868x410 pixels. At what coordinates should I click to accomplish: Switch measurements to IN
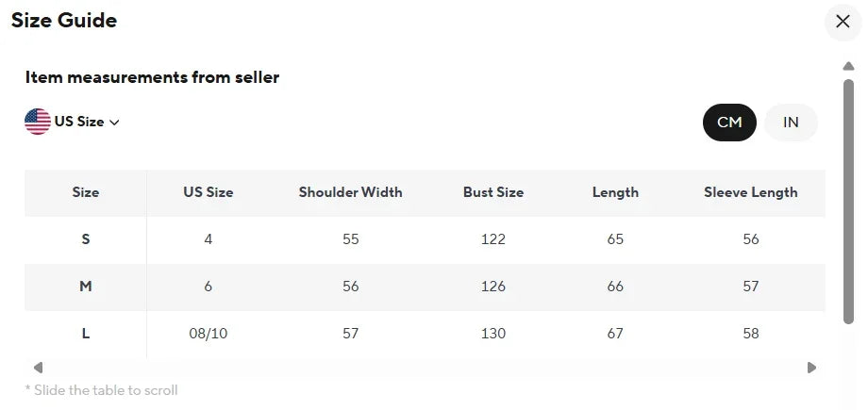[x=791, y=123]
